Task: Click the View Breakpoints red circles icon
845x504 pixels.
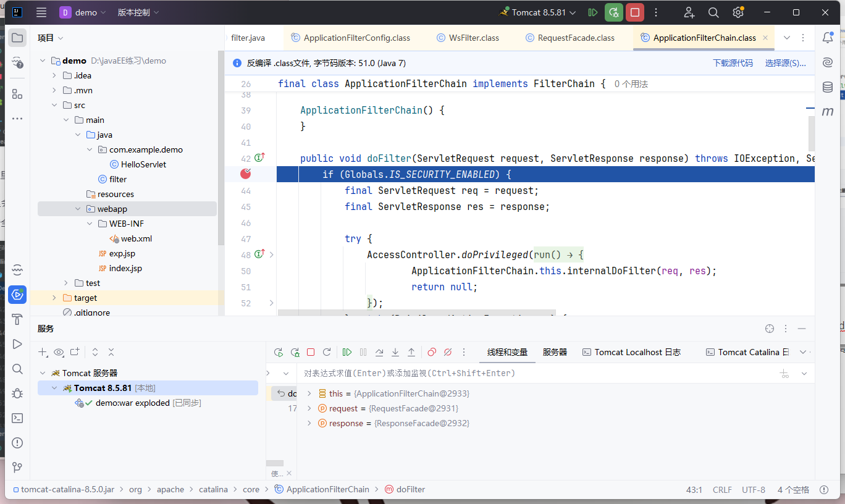Action: [432, 352]
